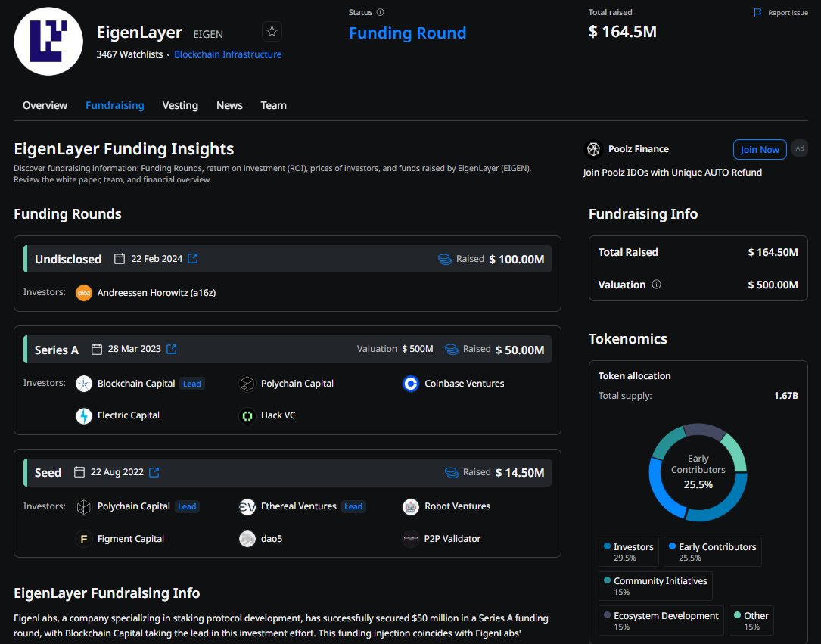This screenshot has width=821, height=644.
Task: Open the News tab
Action: 229,105
